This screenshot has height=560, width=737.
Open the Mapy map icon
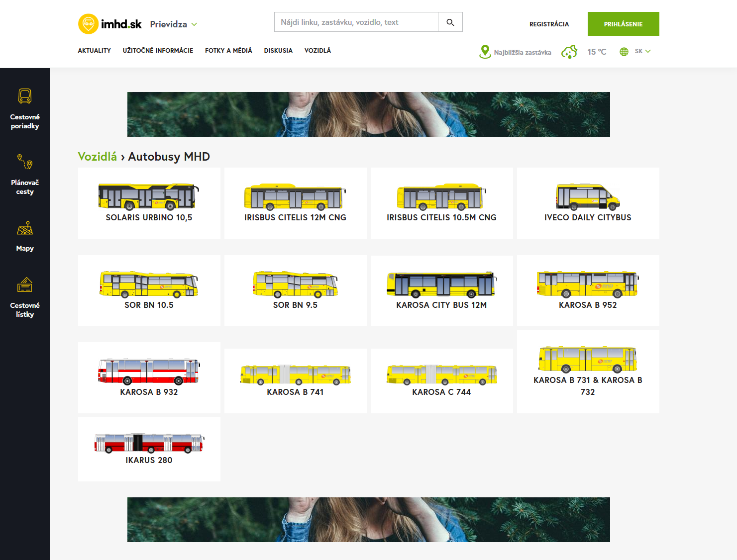click(25, 228)
